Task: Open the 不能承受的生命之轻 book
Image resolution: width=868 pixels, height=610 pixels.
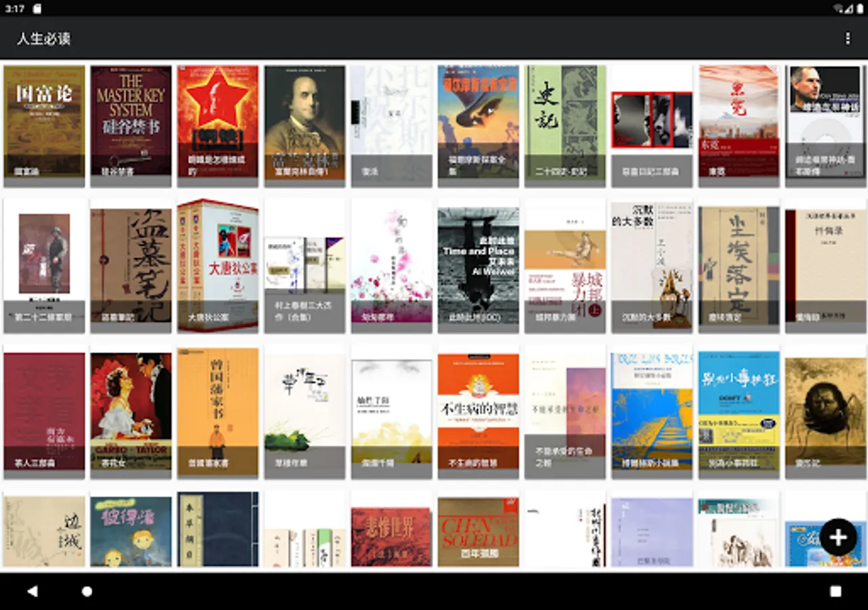Action: coord(565,411)
